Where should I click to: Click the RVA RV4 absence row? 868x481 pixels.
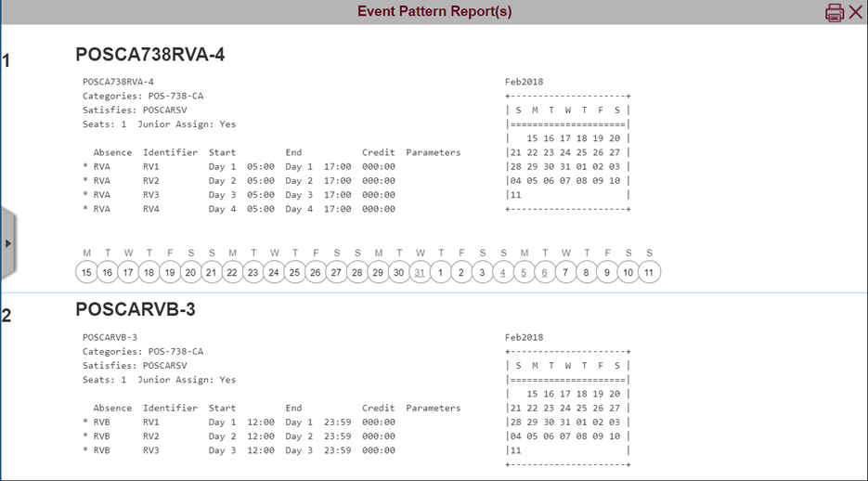240,209
